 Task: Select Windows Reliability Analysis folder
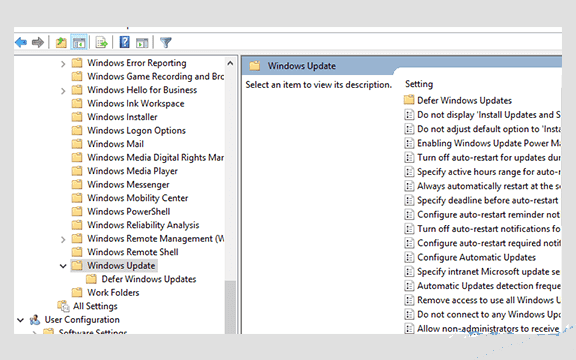[x=135, y=225]
